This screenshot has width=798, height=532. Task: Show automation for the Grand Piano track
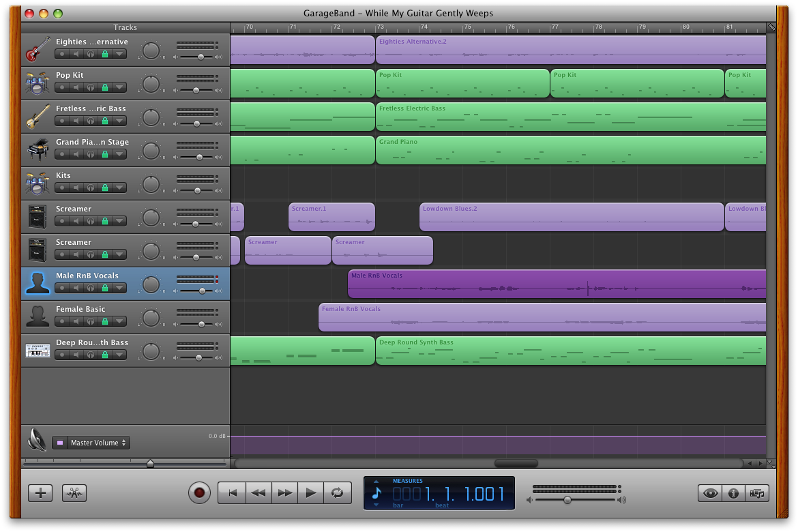pos(119,155)
